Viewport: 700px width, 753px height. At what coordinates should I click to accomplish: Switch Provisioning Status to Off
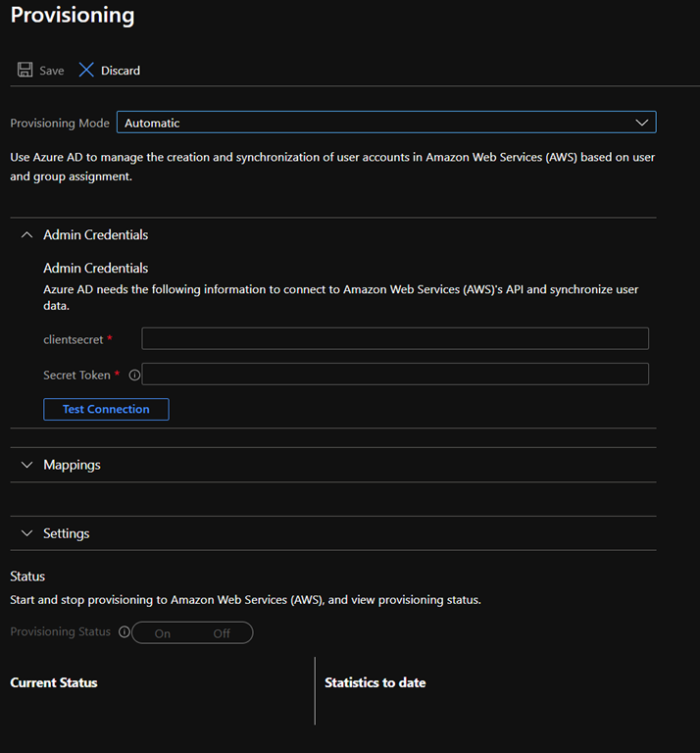222,633
